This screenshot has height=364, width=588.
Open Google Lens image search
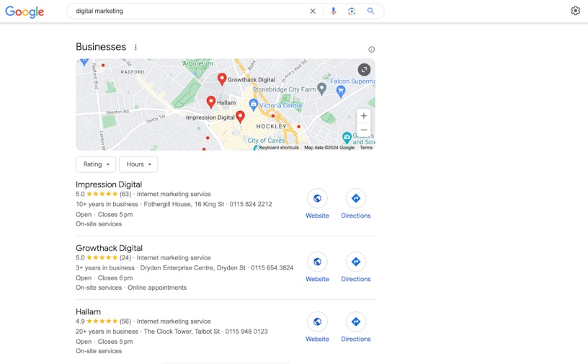pos(352,12)
